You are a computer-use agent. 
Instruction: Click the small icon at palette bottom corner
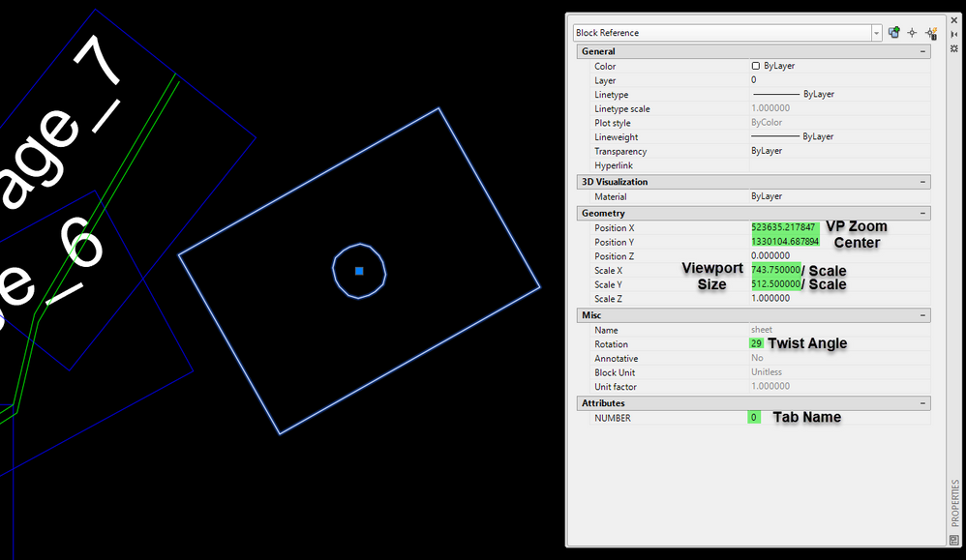point(954,540)
